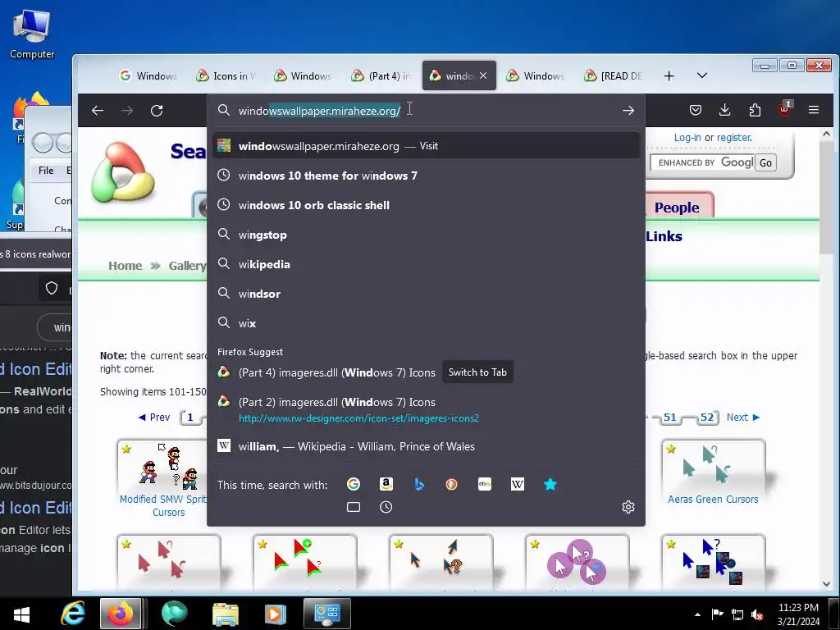Image resolution: width=840 pixels, height=630 pixels.
Task: Switch to the '[READ DE' tab
Action: (614, 76)
